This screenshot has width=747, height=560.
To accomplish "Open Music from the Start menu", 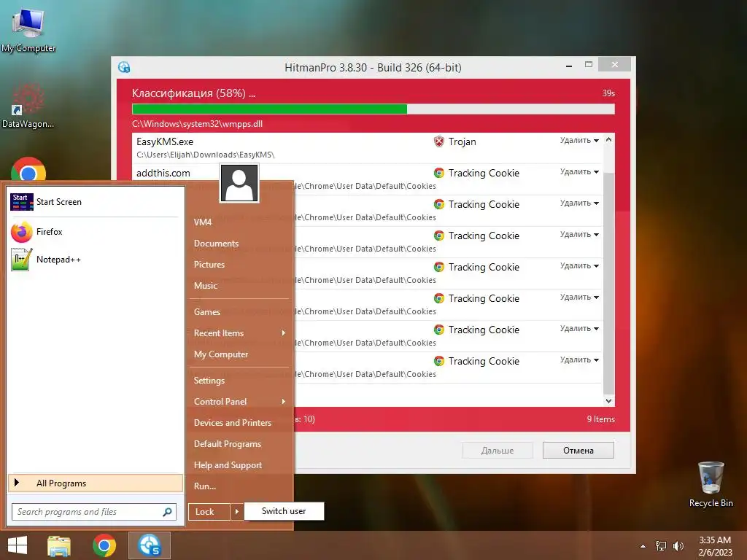I will click(205, 286).
